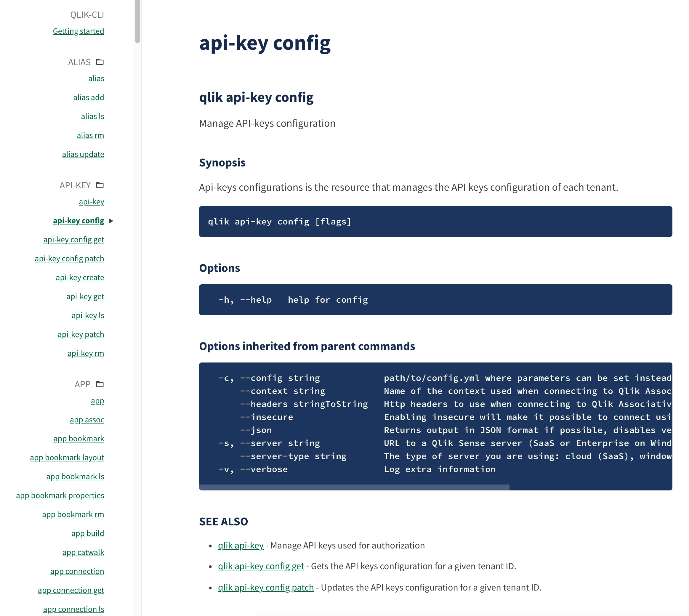Open the api-key config get page
The height and width of the screenshot is (616, 689).
[x=74, y=239]
